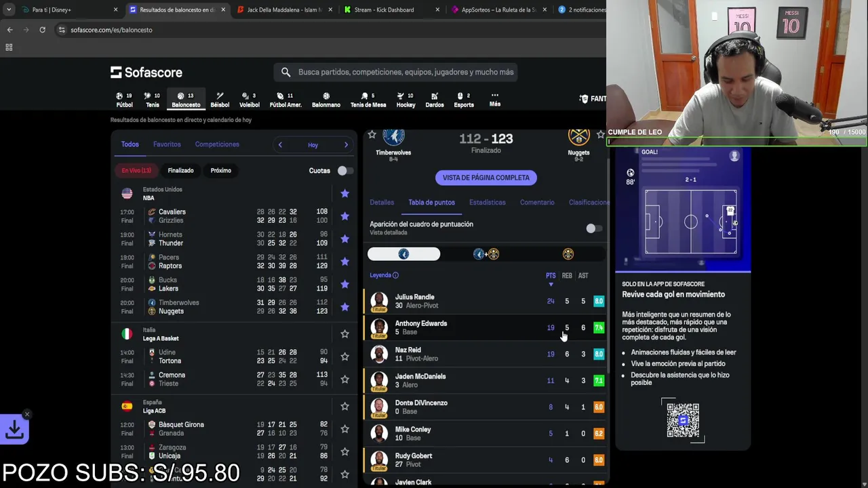Focus the Busca partidos search field
Screen dimensions: 868x488
click(406, 72)
